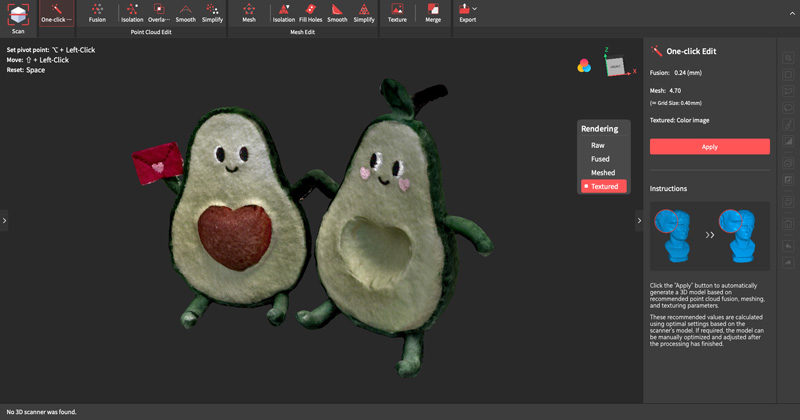The image size is (800, 420).
Task: Click the undo arrow in right sidebar
Action: tap(788, 246)
